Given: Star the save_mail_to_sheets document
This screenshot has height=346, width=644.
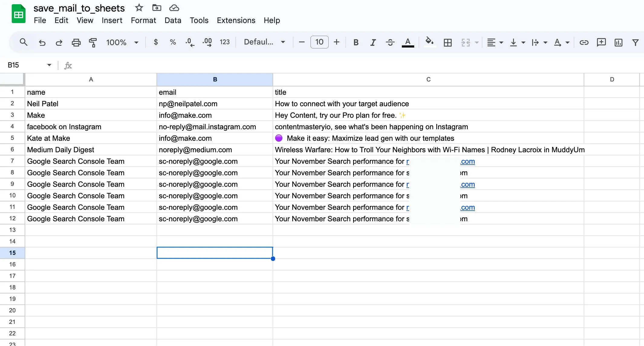Looking at the screenshot, I should pos(139,8).
